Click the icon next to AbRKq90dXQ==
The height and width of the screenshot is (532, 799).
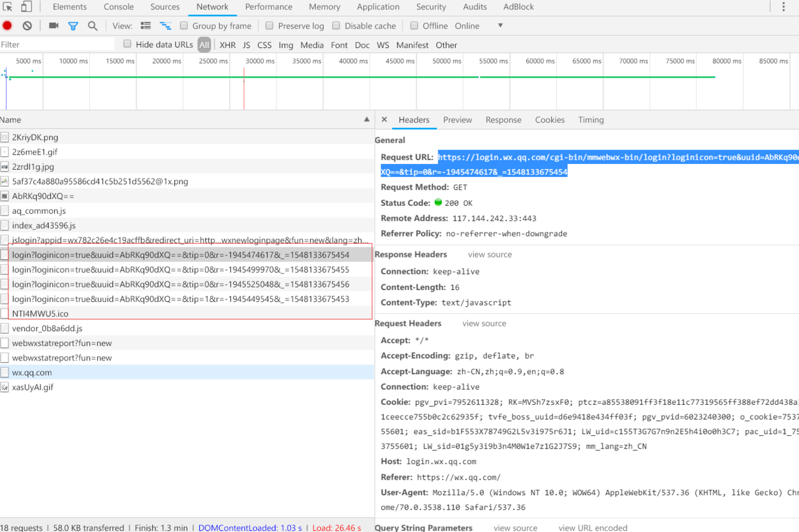pos(5,196)
